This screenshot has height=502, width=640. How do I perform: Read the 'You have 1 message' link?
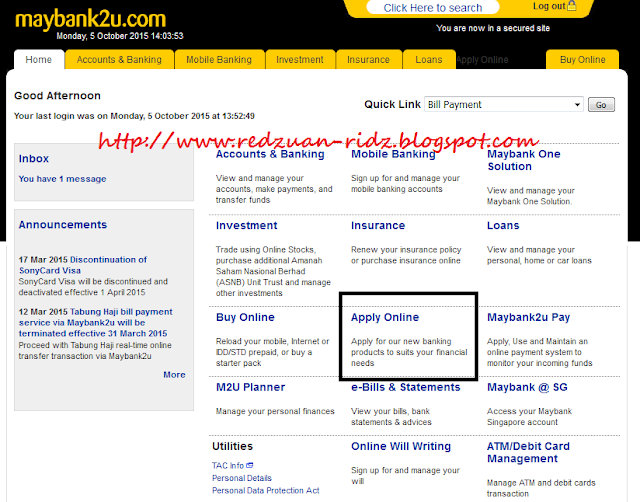pyautogui.click(x=62, y=179)
